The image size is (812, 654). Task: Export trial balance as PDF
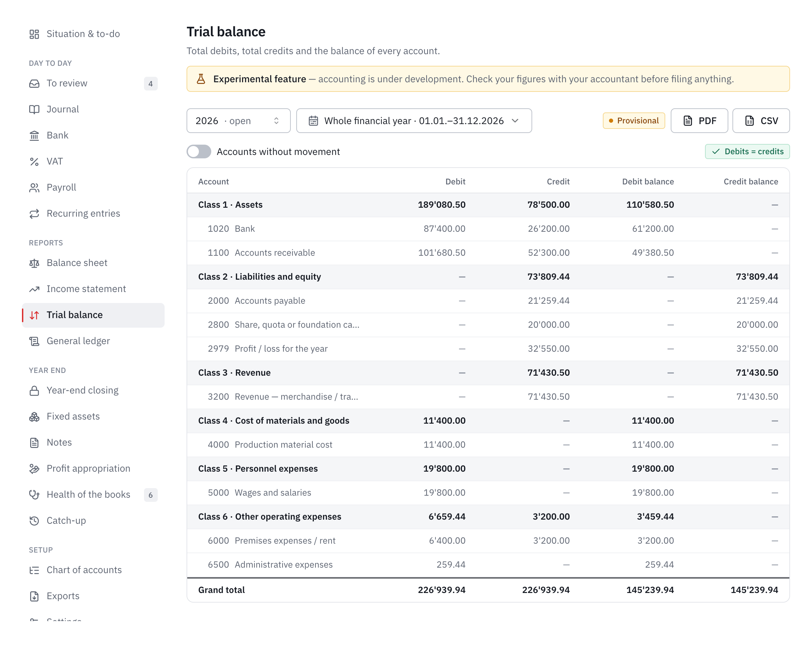[x=699, y=121]
